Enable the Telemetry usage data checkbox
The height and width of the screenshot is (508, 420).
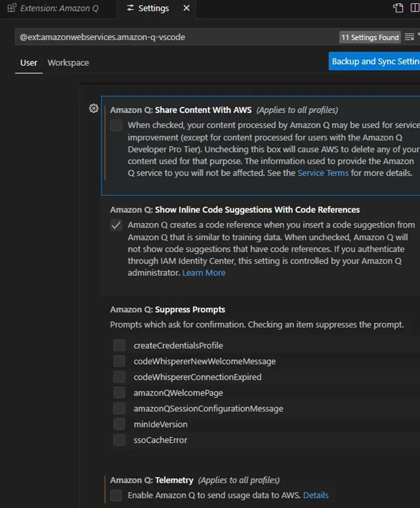[x=116, y=495]
